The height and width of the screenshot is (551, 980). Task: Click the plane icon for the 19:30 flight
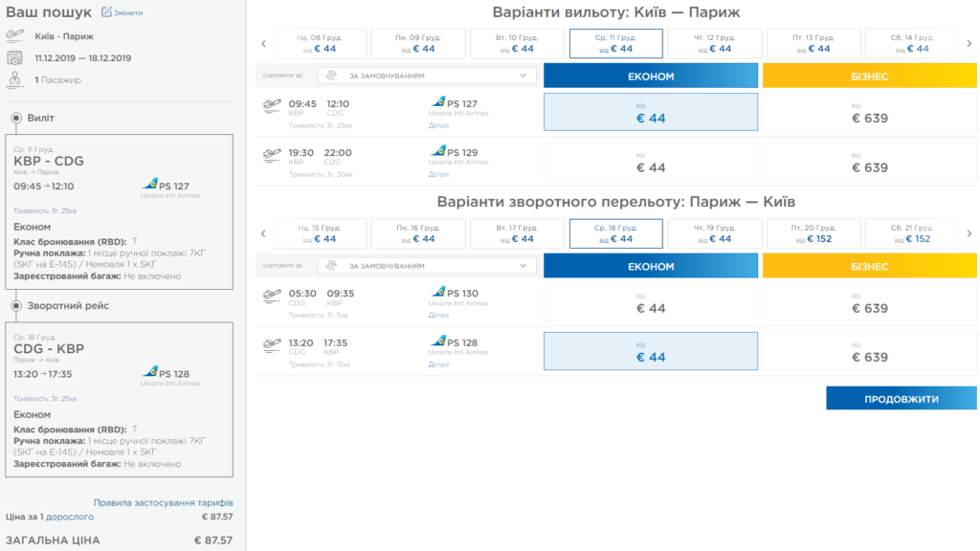coord(272,156)
